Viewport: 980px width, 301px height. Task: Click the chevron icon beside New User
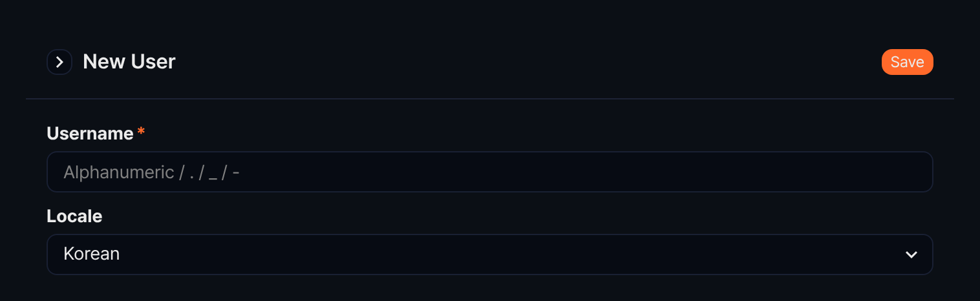click(59, 62)
